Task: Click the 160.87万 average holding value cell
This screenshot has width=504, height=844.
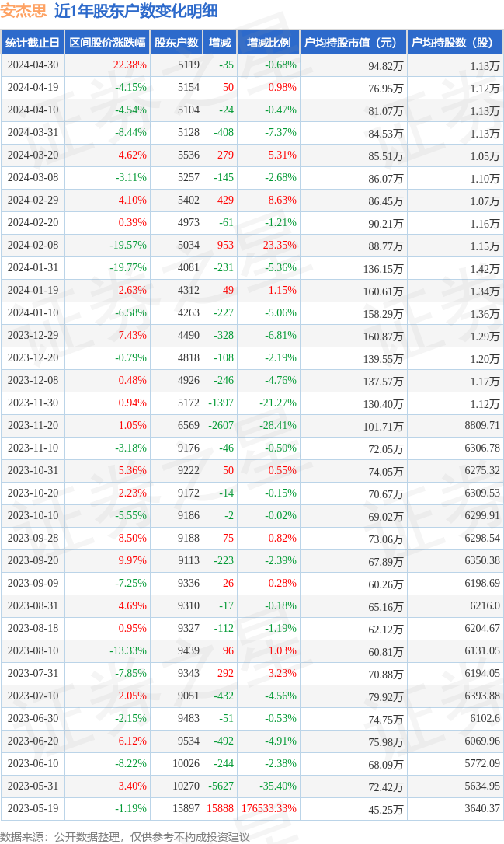Action: (x=385, y=336)
